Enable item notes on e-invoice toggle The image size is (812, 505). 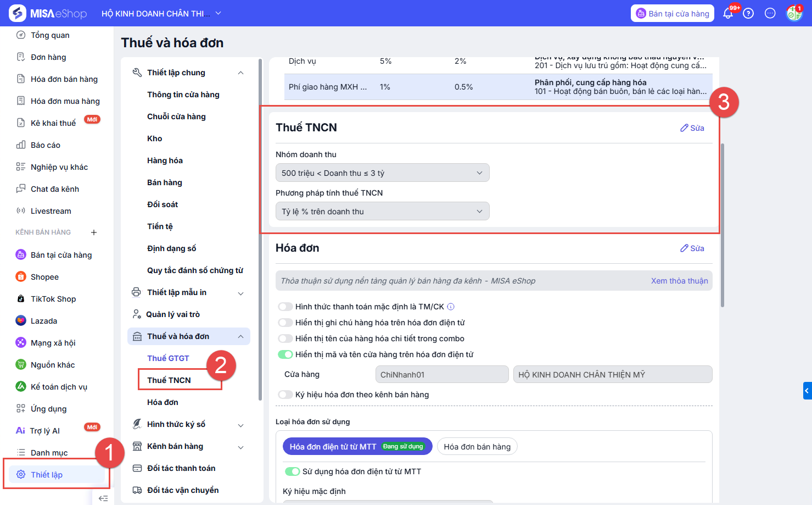click(x=285, y=323)
